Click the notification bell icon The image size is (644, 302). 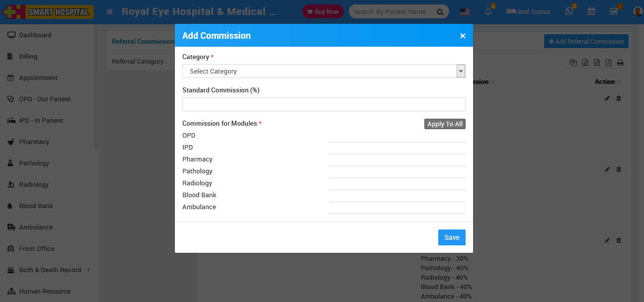click(488, 11)
